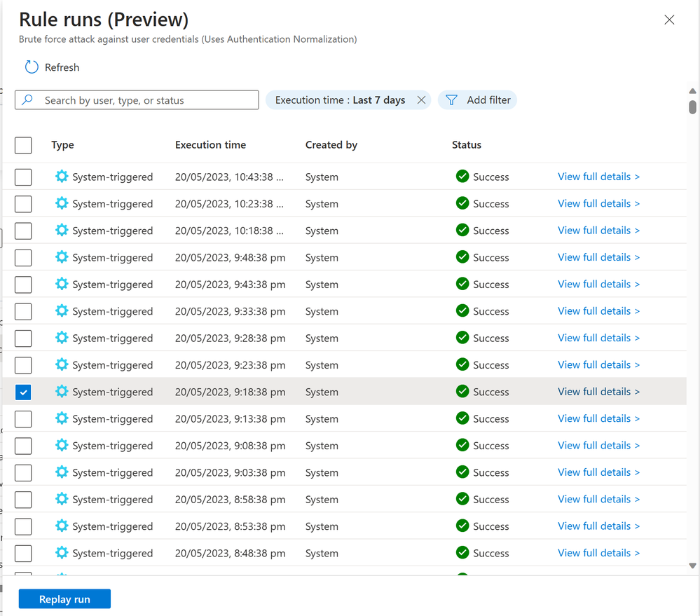The height and width of the screenshot is (616, 700).
Task: Click System-triggered text in 9:03:38 pm row
Action: (113, 472)
